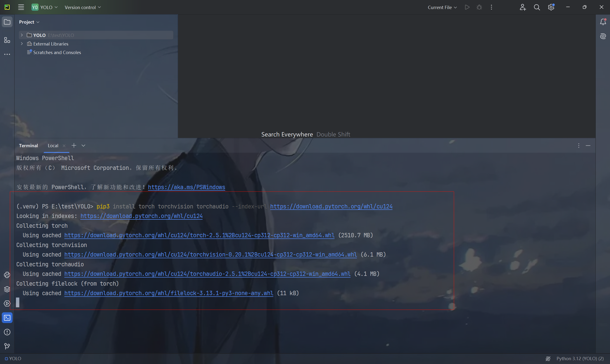This screenshot has width=610, height=364.
Task: Open the Version control dropdown menu
Action: (83, 7)
